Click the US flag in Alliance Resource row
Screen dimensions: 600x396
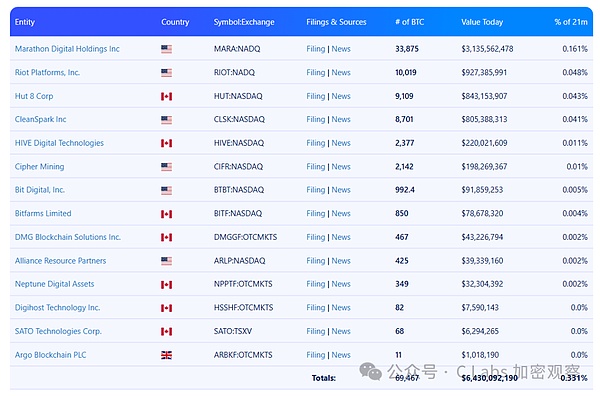coord(166,261)
